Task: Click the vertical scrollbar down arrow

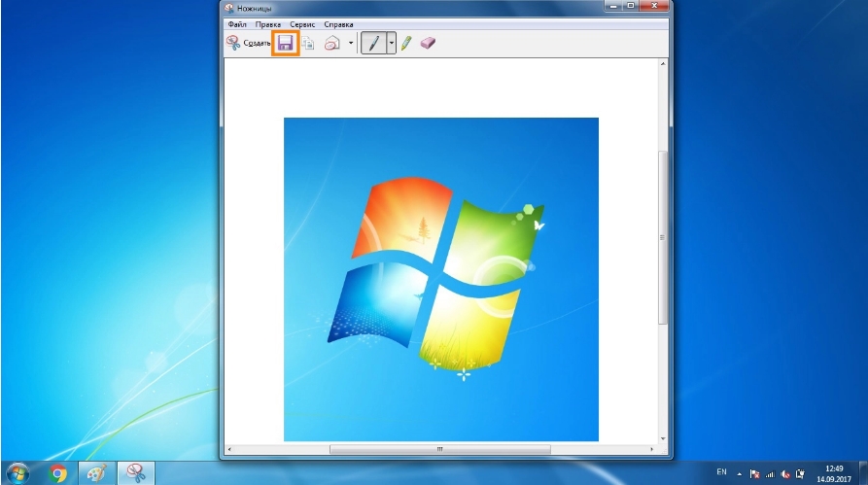Action: tap(663, 439)
